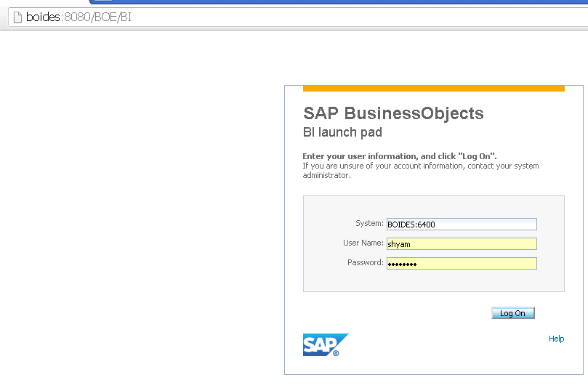The image size is (588, 388).
Task: Click blank white area left of login panel
Action: [138, 218]
